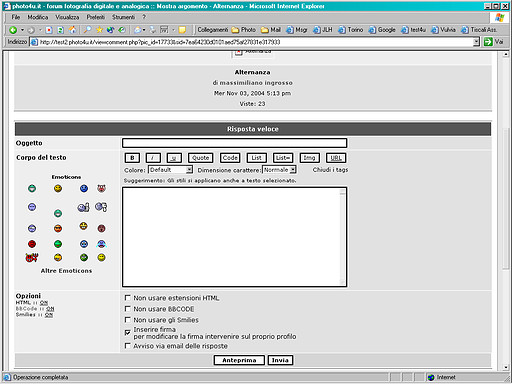
Task: Click the Home icon in IE toolbar
Action: [73, 30]
